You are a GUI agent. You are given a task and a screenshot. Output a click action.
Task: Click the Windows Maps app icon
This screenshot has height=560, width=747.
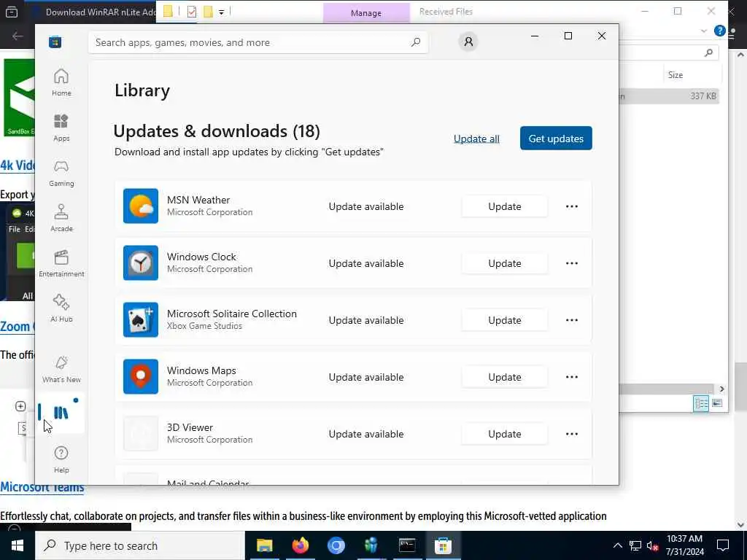pyautogui.click(x=141, y=377)
